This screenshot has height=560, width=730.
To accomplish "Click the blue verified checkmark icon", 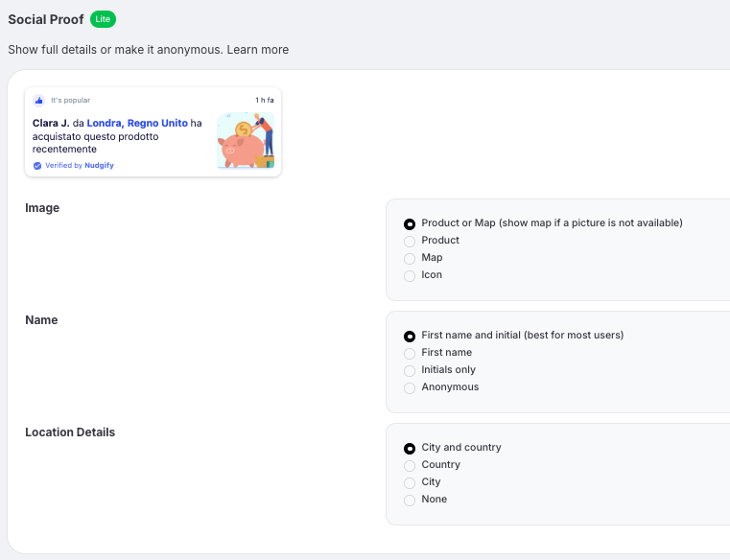I will (37, 166).
